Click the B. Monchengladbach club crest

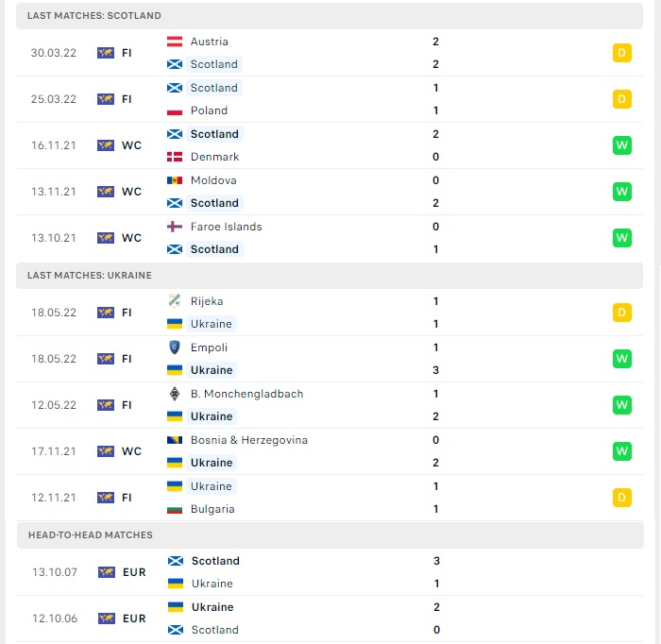pyautogui.click(x=175, y=394)
